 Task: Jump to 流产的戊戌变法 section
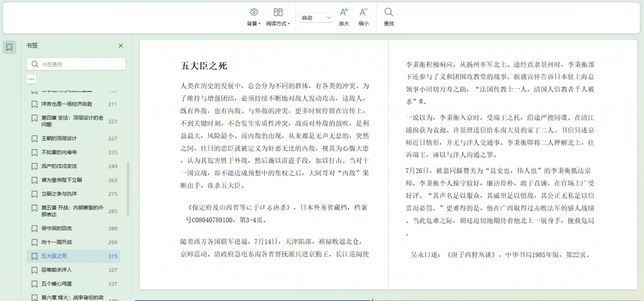pos(58,166)
